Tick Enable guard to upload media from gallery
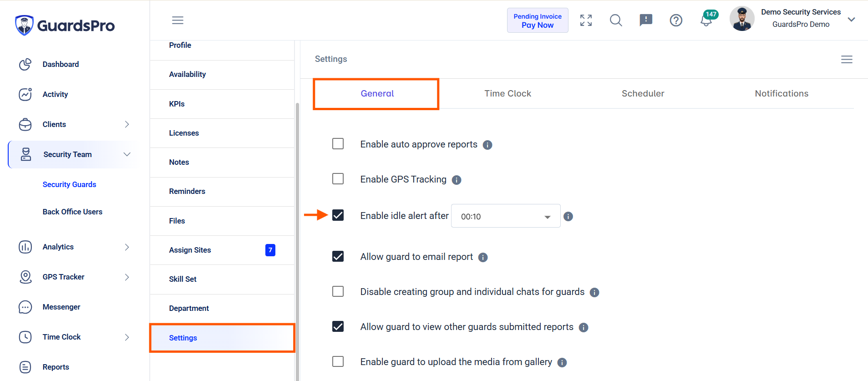Viewport: 868px width, 381px height. click(338, 361)
